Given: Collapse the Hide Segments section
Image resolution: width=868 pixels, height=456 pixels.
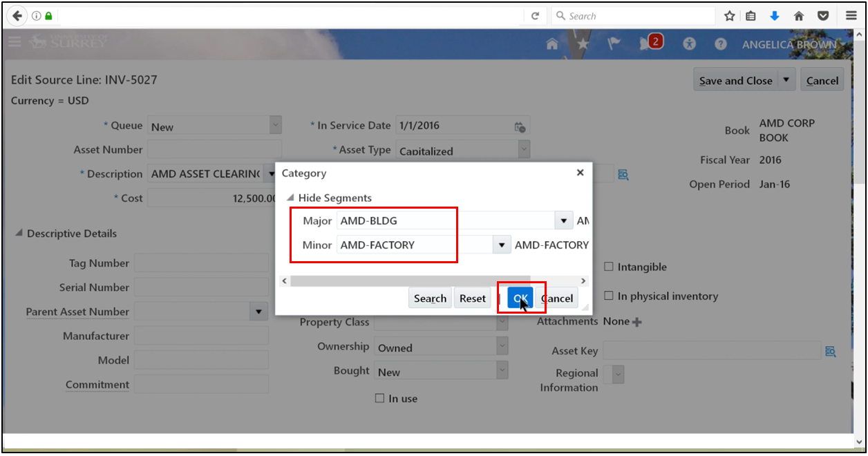Looking at the screenshot, I should coord(291,197).
